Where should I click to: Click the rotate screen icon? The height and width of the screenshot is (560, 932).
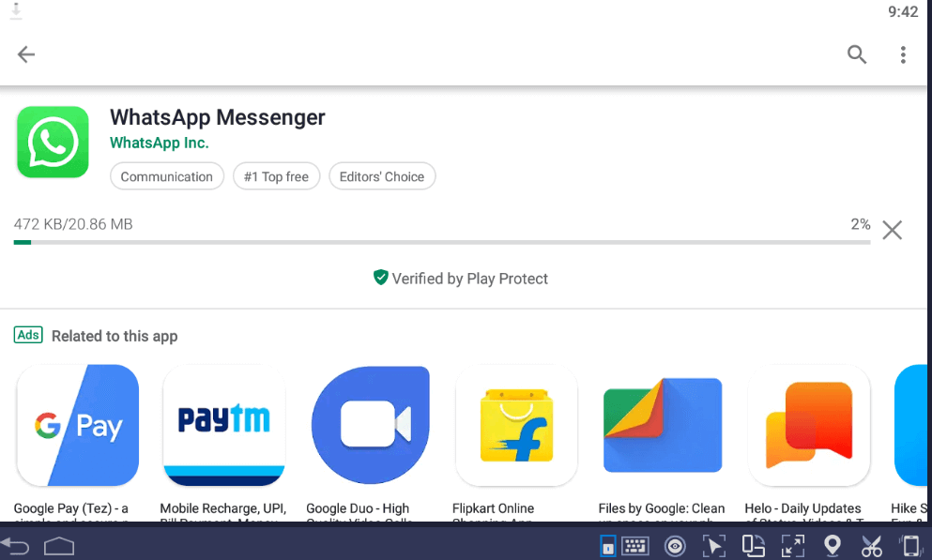(753, 546)
